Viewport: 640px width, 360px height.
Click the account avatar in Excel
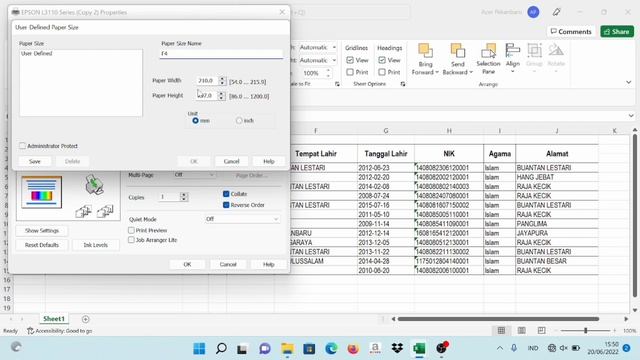pyautogui.click(x=533, y=12)
